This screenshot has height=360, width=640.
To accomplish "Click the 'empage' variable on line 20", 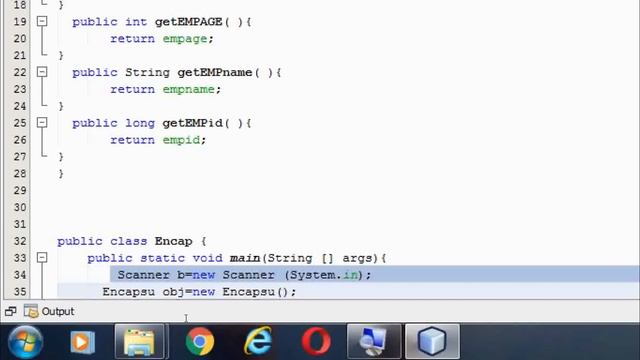I will 185,39.
